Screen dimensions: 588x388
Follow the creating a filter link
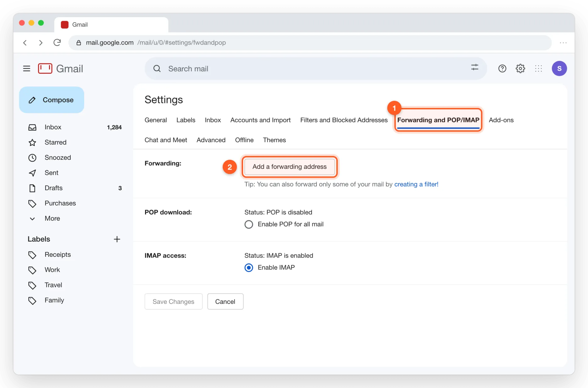pyautogui.click(x=416, y=184)
